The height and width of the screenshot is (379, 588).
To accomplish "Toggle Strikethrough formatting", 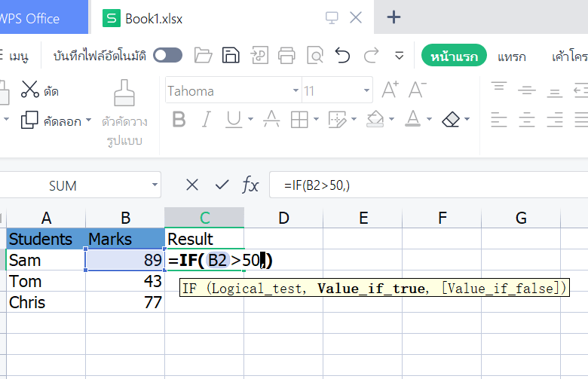I will pos(271,119).
